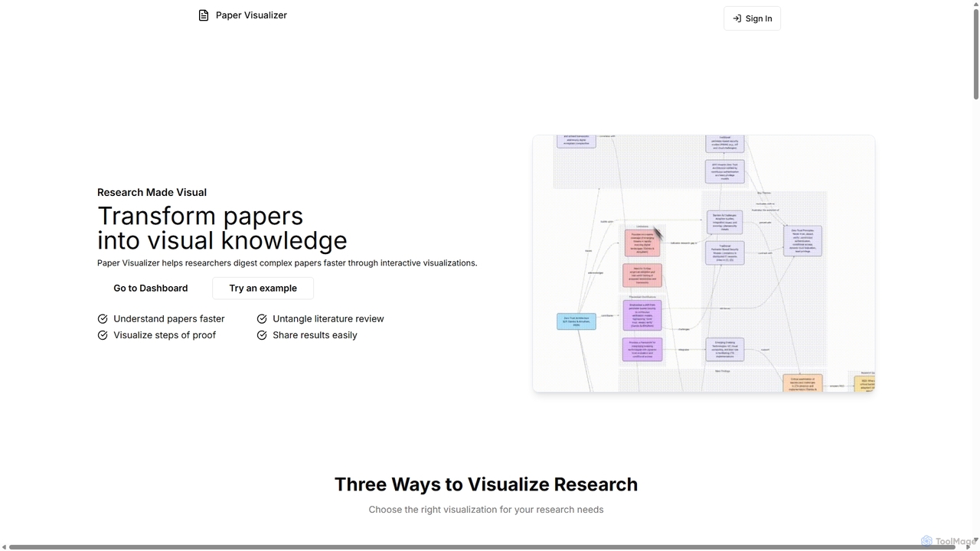The image size is (980, 551).
Task: Click the 'Research Made Visual' tagline
Action: pos(152,192)
